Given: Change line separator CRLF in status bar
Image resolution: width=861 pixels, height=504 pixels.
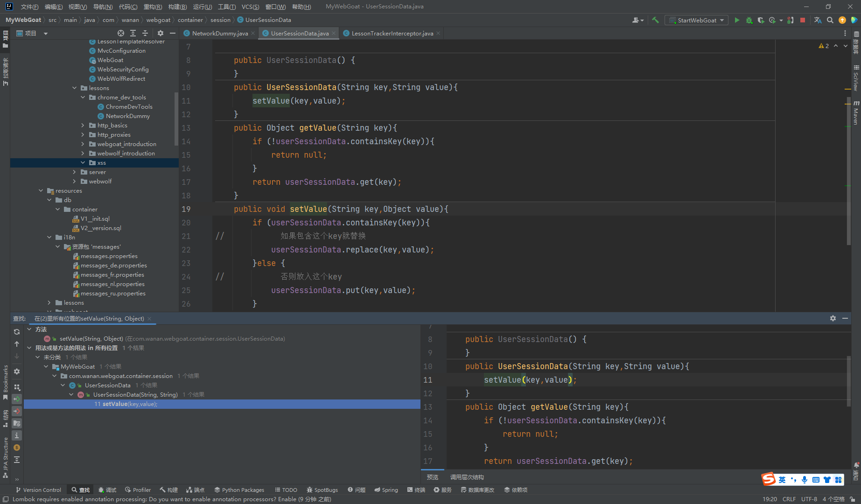Looking at the screenshot, I should point(789,499).
